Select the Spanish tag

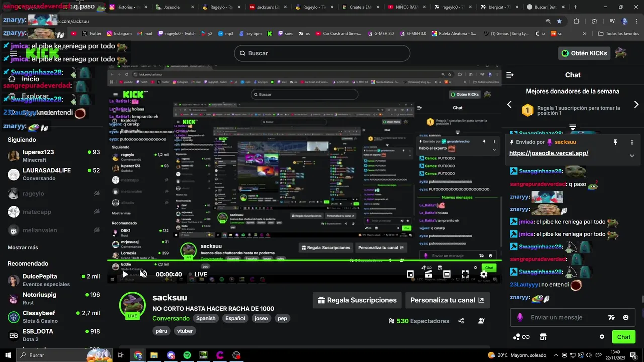click(206, 318)
